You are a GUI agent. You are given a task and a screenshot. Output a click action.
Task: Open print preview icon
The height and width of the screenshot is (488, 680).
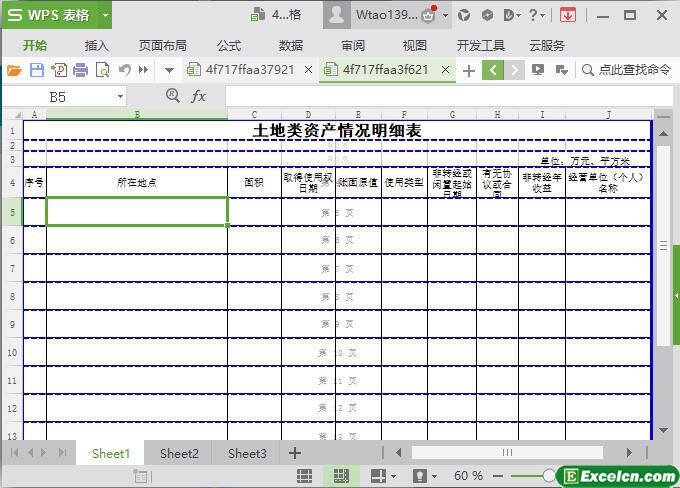pyautogui.click(x=103, y=70)
